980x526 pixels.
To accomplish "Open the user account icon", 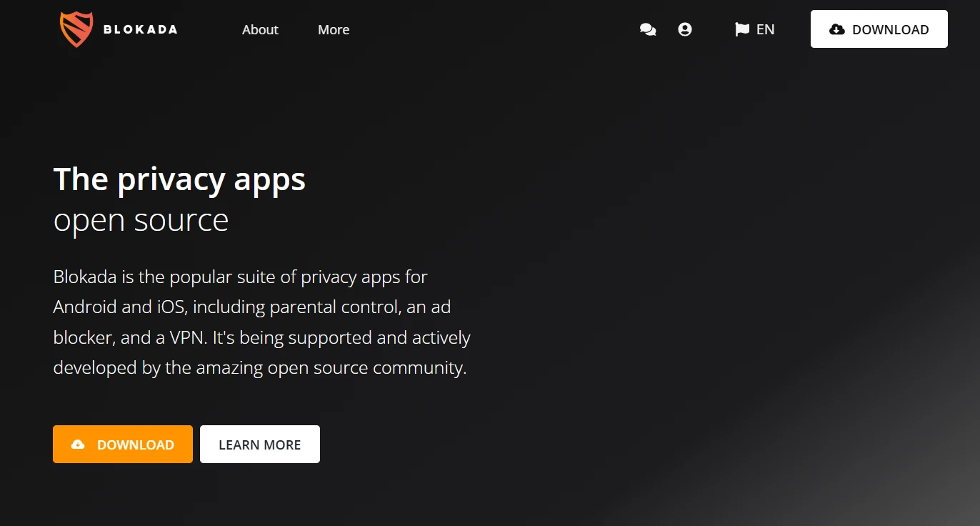I will tap(685, 29).
